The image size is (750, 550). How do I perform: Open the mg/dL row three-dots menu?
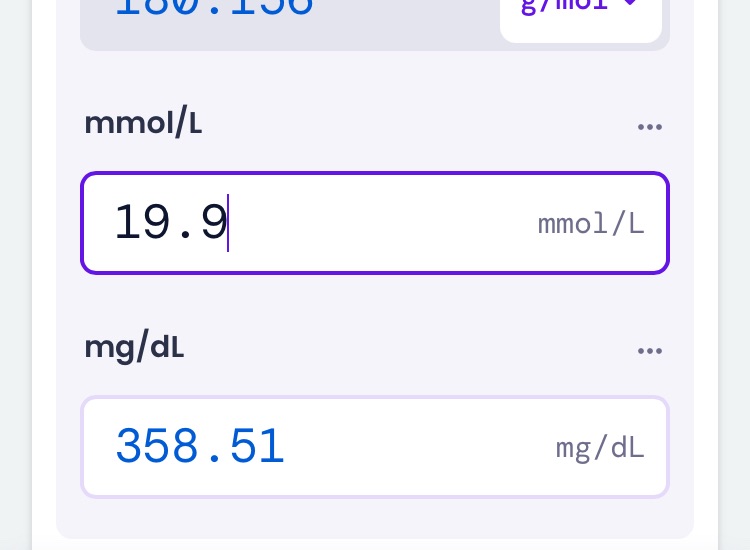pyautogui.click(x=650, y=351)
